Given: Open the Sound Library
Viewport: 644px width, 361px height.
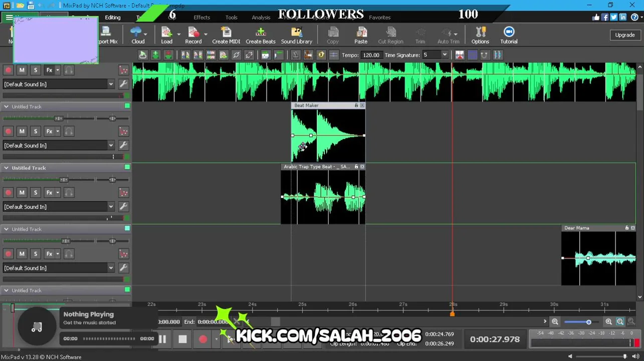Looking at the screenshot, I should (x=296, y=35).
